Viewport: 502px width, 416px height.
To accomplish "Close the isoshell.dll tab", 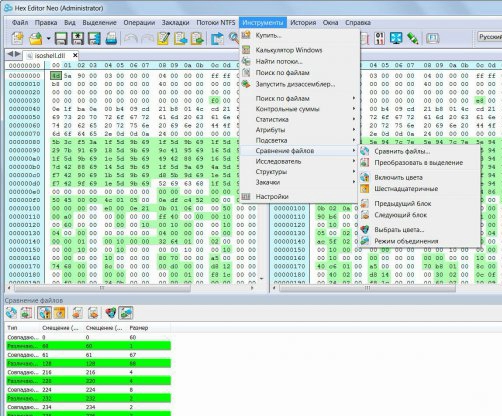I will pos(75,55).
